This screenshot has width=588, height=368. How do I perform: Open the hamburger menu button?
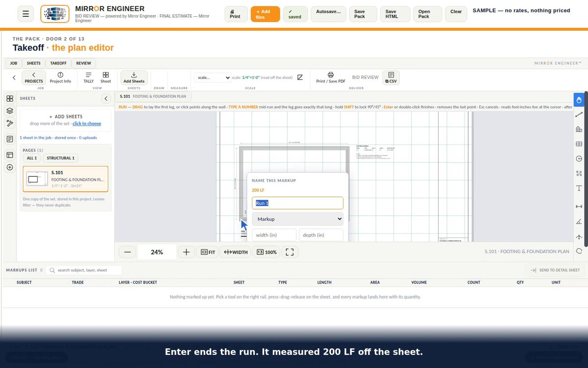coord(25,14)
